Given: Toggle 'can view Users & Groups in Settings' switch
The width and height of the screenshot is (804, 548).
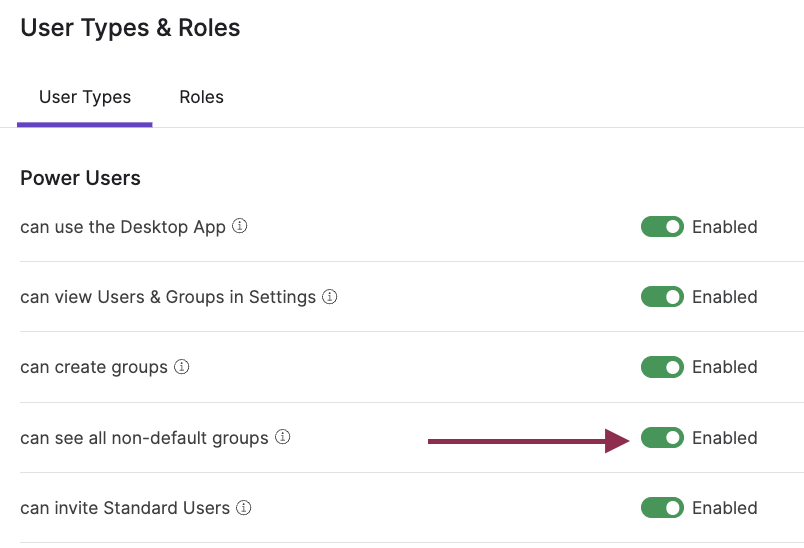Looking at the screenshot, I should pyautogui.click(x=662, y=297).
